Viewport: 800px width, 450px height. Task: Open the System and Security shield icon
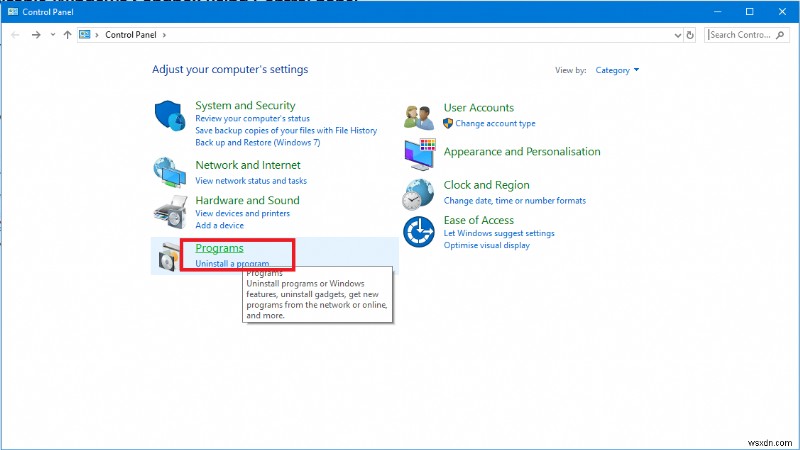point(170,116)
